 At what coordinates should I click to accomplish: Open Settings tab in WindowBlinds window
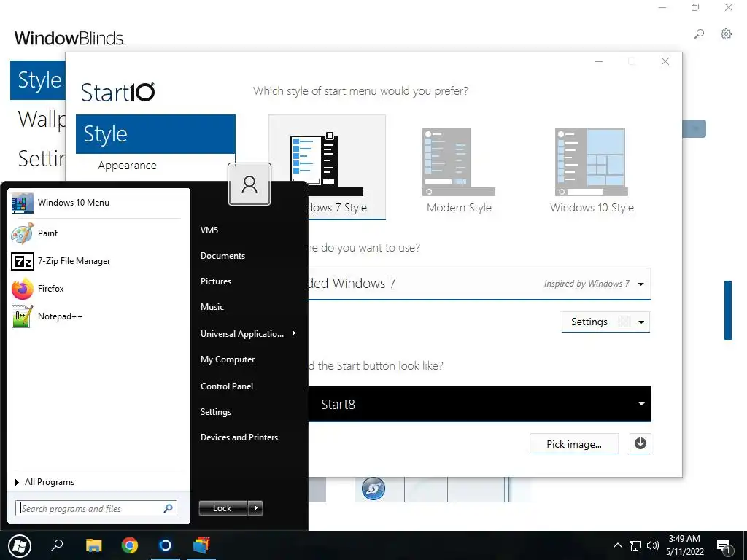click(42, 158)
